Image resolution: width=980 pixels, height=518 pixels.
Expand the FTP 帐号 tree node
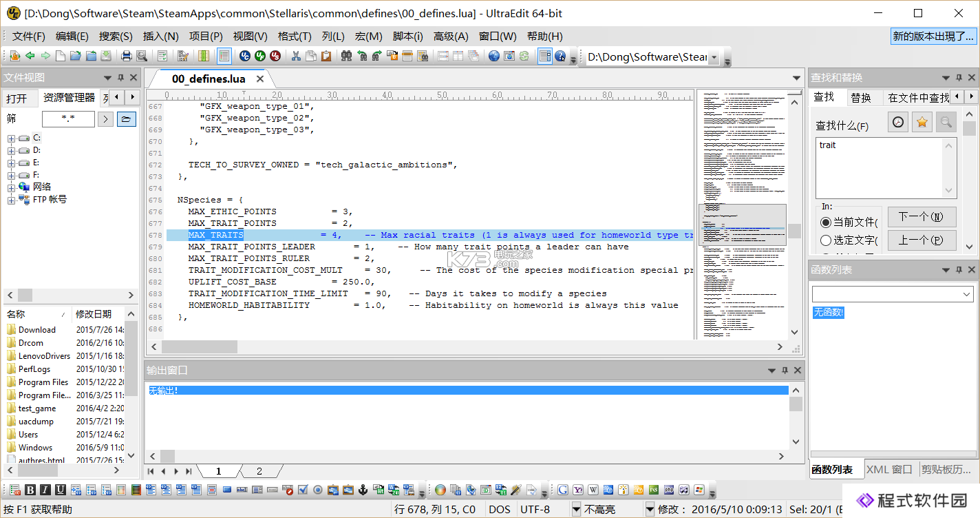11,200
